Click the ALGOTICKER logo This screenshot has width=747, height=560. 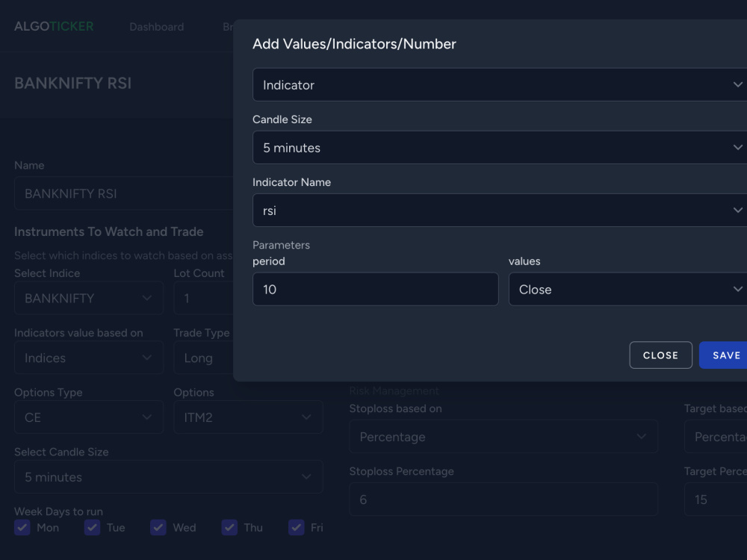point(54,26)
